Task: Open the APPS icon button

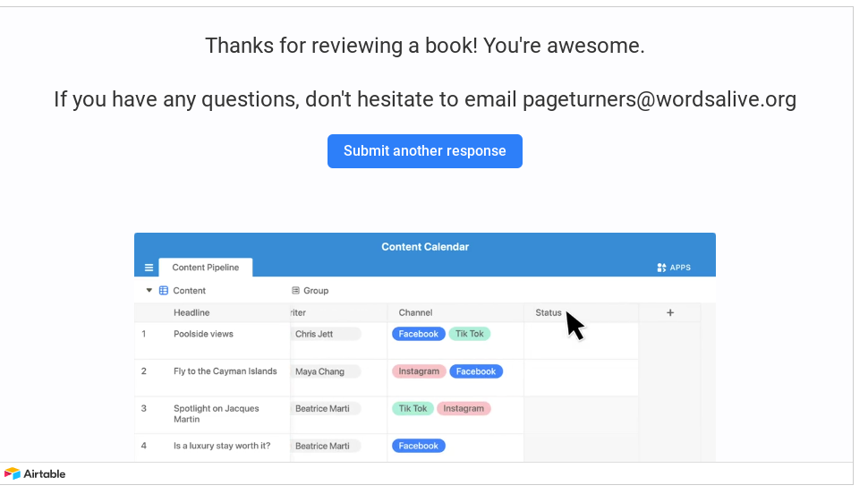Action: point(674,268)
